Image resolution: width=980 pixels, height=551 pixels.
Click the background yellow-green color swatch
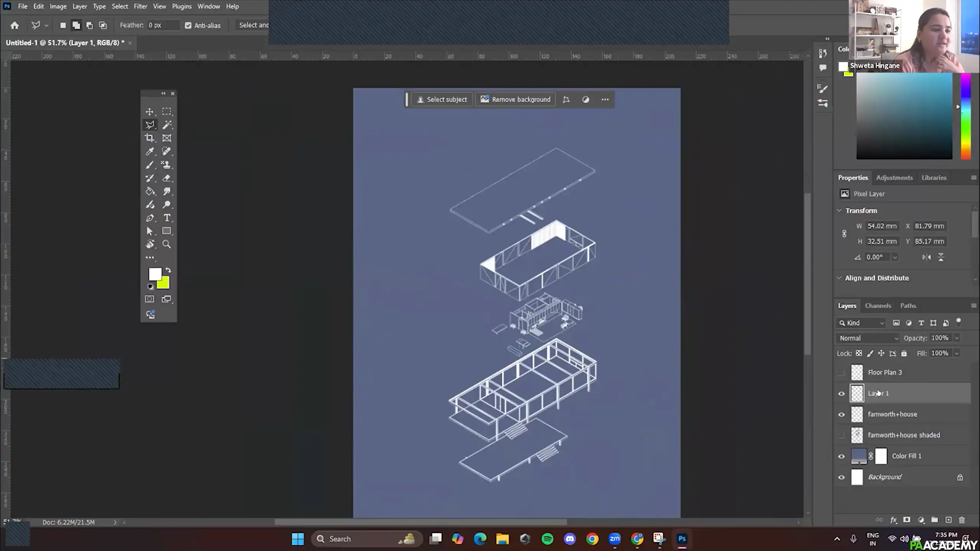click(x=165, y=284)
